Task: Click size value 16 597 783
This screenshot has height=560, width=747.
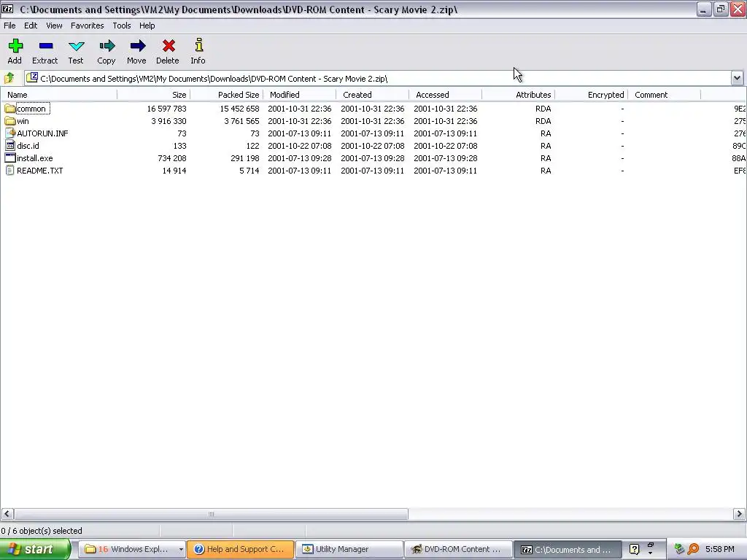Action: [x=167, y=109]
